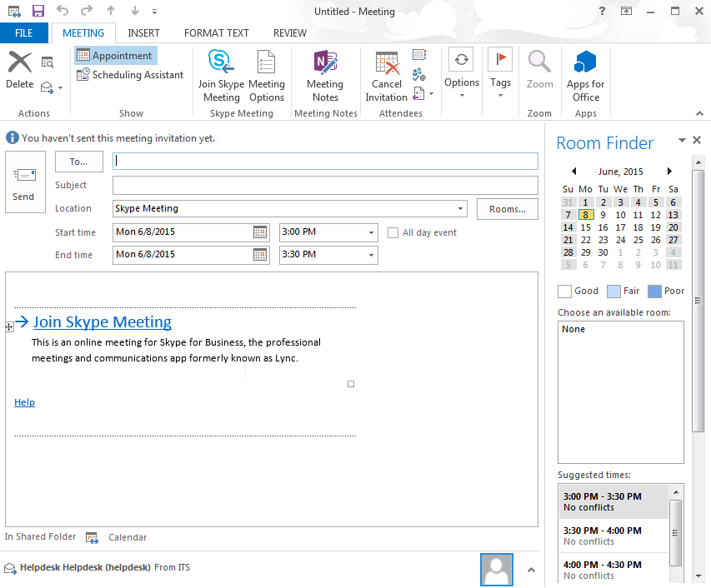711x588 pixels.
Task: Pick the 3:30 PM - 4:00 PM suggested time
Action: [x=613, y=536]
